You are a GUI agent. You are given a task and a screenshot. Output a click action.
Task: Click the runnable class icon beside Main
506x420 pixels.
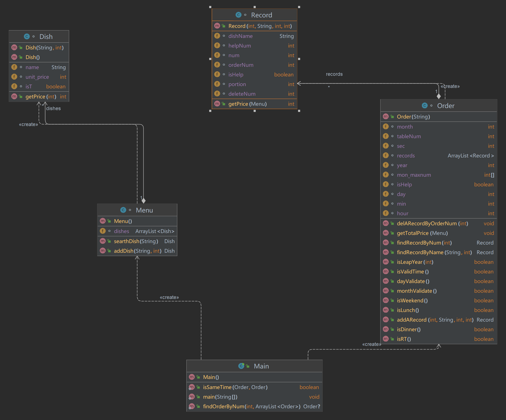point(241,366)
